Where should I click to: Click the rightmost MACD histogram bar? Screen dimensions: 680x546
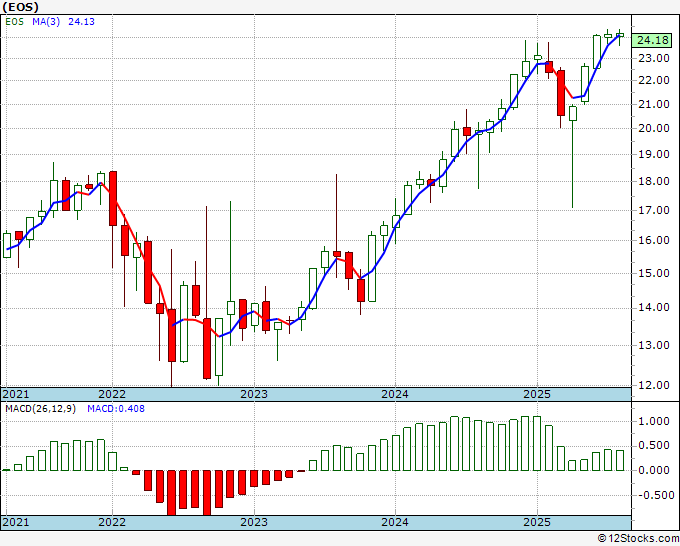tap(620, 461)
